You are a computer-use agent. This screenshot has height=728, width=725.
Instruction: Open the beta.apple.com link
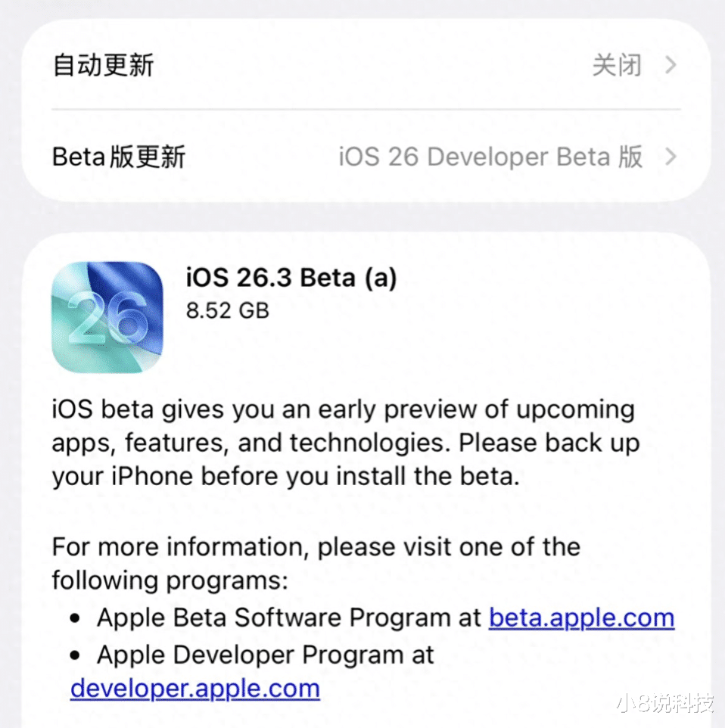click(581, 618)
